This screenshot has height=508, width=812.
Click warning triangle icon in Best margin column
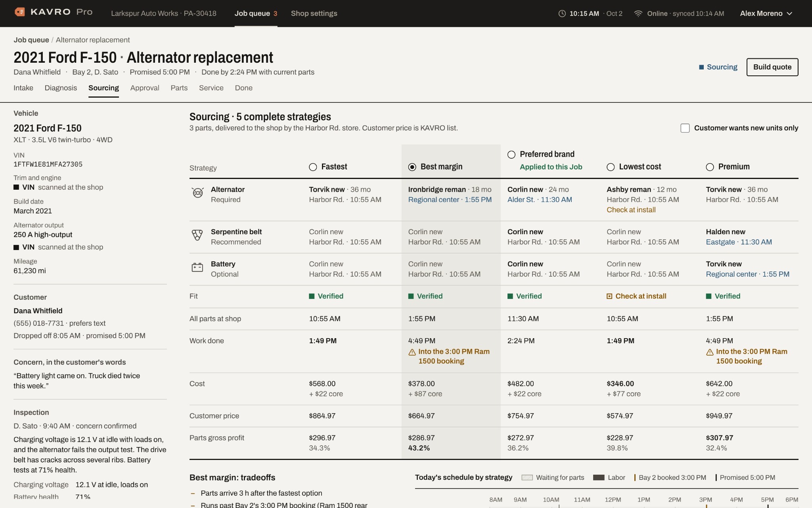click(412, 352)
